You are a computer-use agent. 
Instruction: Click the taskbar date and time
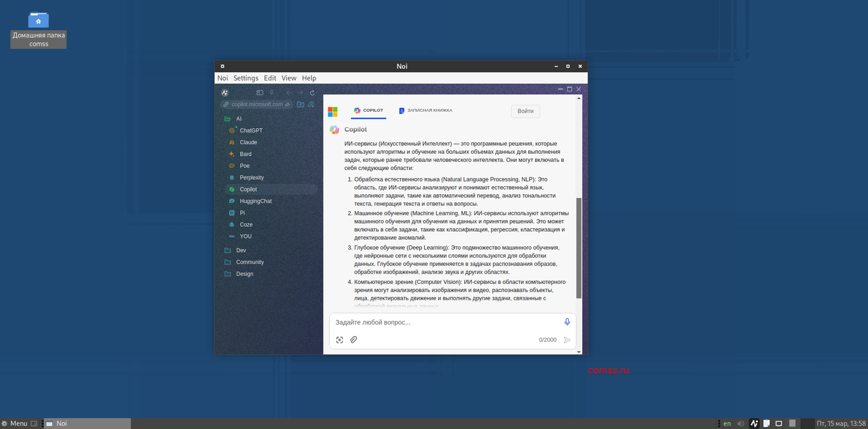pos(841,424)
